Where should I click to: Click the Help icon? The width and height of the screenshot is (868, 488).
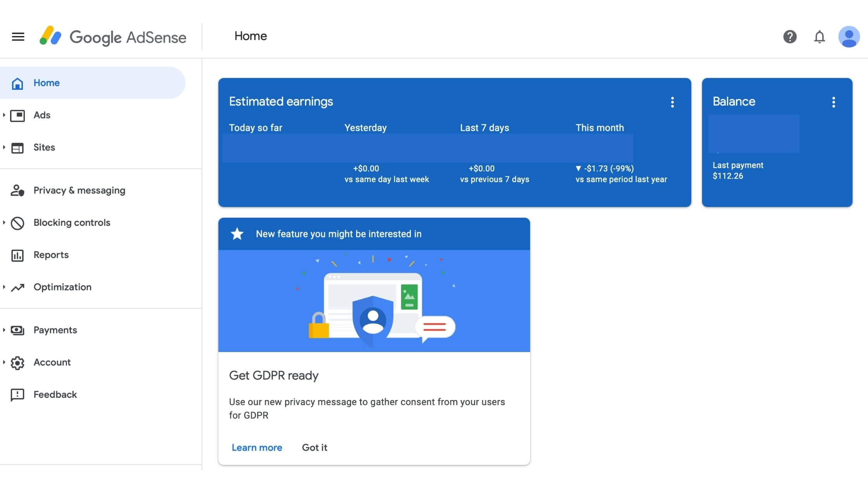tap(789, 36)
